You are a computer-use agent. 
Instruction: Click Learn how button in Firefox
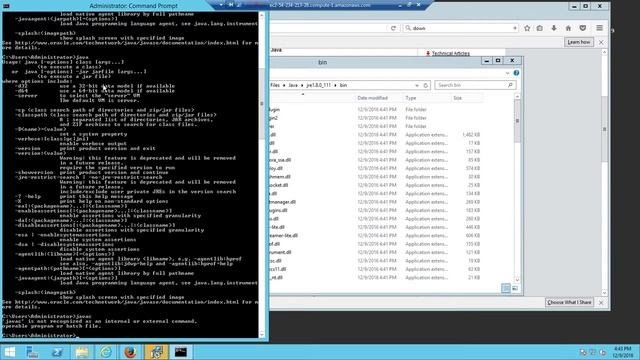(579, 42)
